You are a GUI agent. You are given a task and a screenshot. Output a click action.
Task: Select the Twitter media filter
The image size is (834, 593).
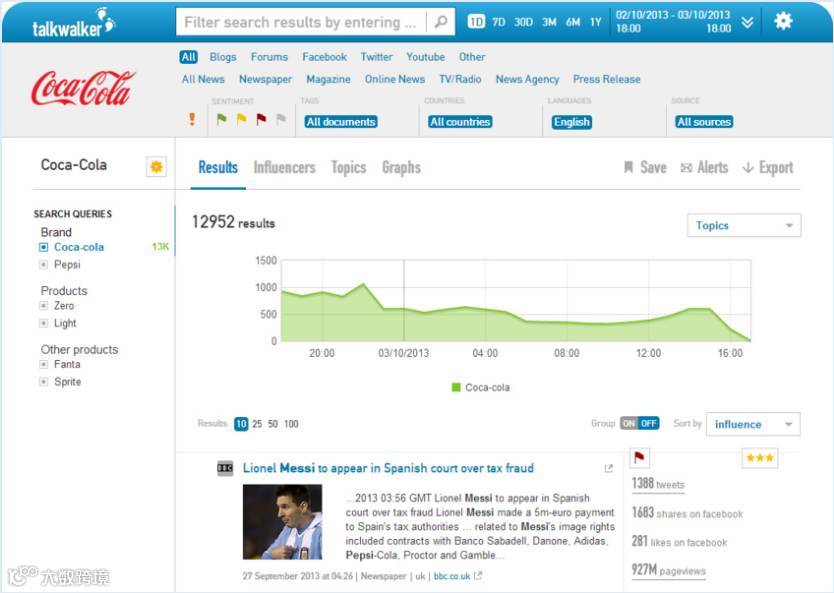click(377, 57)
